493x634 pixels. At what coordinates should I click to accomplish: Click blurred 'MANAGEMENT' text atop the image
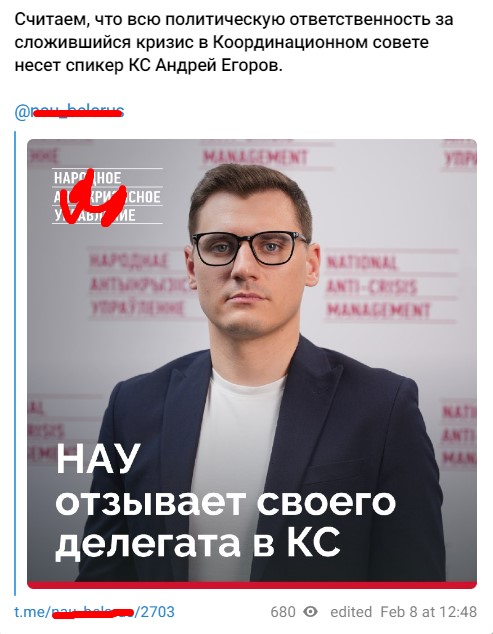(255, 157)
